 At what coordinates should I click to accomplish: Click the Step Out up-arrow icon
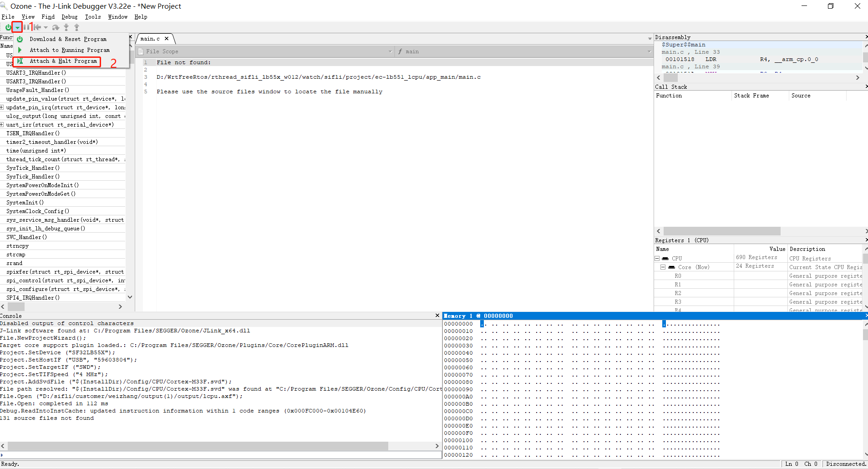(76, 27)
